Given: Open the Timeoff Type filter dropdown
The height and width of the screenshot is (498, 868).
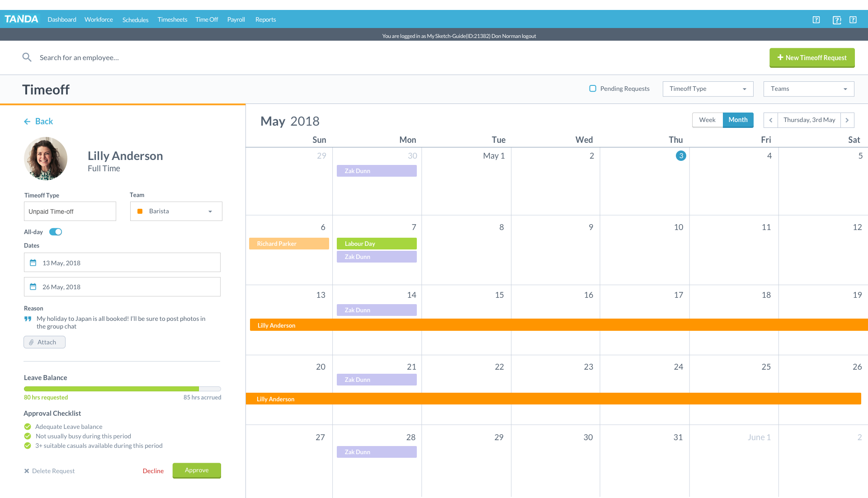Looking at the screenshot, I should click(708, 89).
